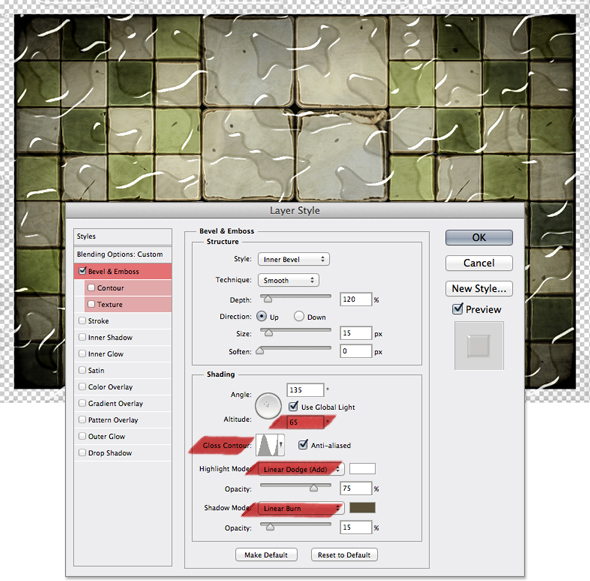
Task: Select the Down direction radio button
Action: coord(299,316)
